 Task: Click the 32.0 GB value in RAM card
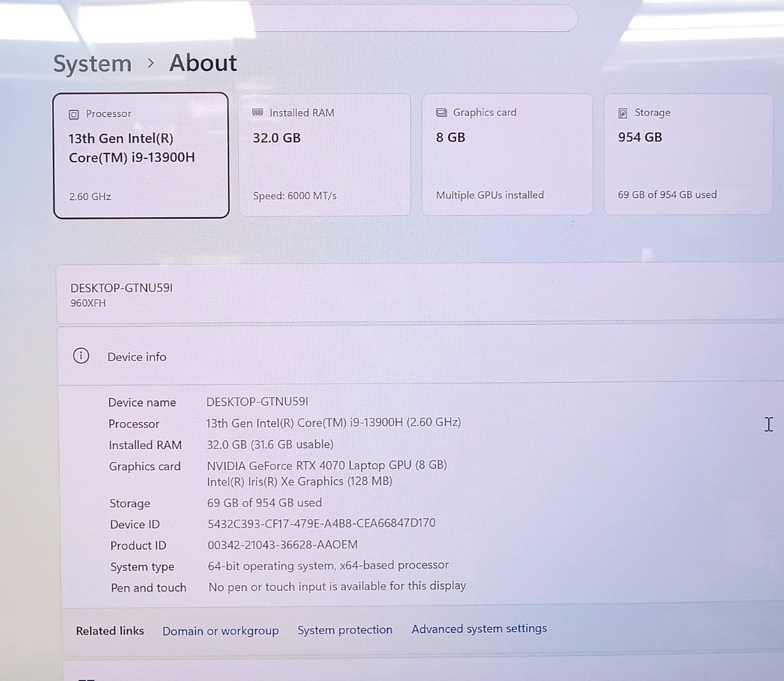click(x=277, y=138)
